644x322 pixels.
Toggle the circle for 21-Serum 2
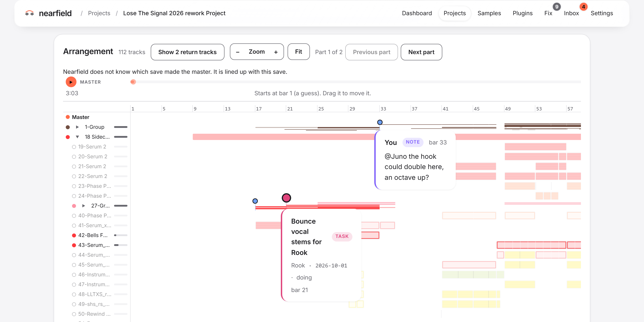[74, 167]
